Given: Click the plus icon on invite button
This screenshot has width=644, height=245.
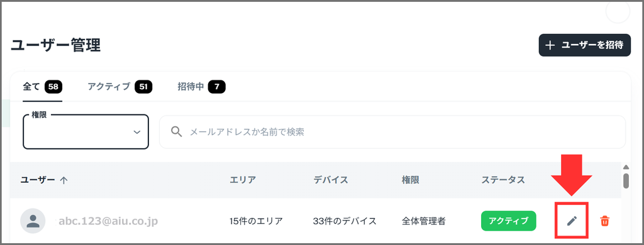Looking at the screenshot, I should 550,45.
